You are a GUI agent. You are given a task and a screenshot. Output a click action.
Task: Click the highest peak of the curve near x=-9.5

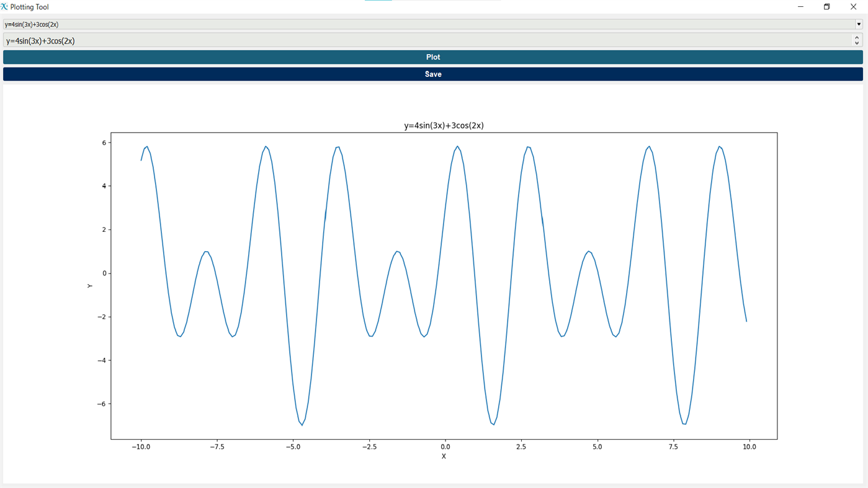pyautogui.click(x=148, y=147)
